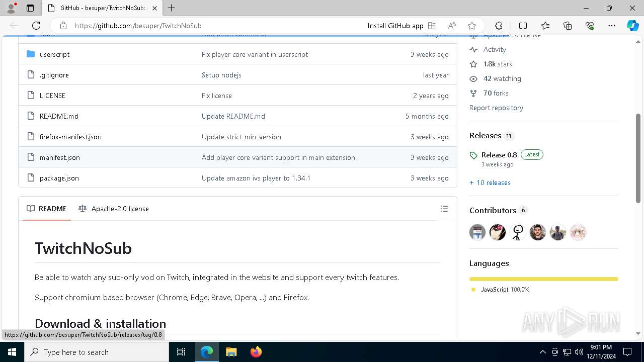This screenshot has height=362, width=644.
Task: Open package.json file
Action: 59,178
